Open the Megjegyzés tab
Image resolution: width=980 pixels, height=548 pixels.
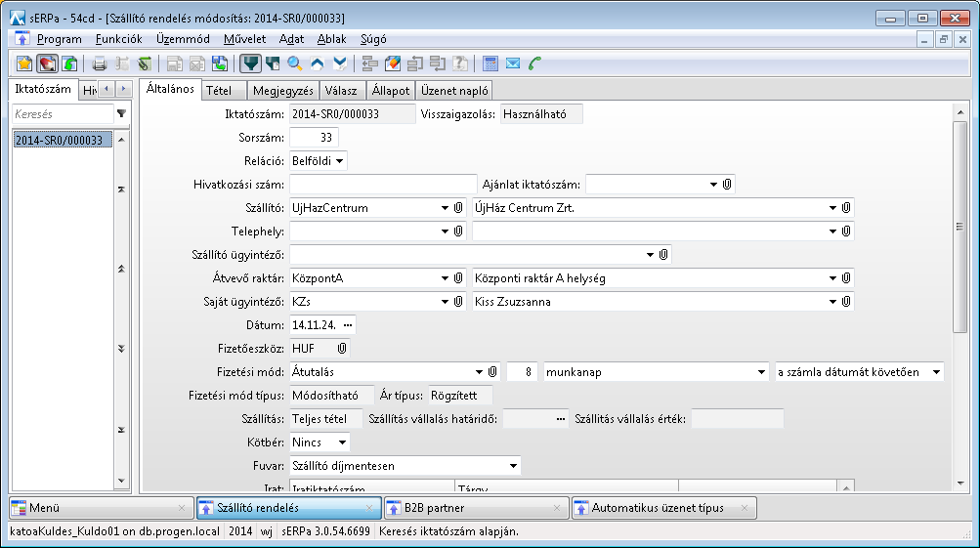(x=281, y=91)
